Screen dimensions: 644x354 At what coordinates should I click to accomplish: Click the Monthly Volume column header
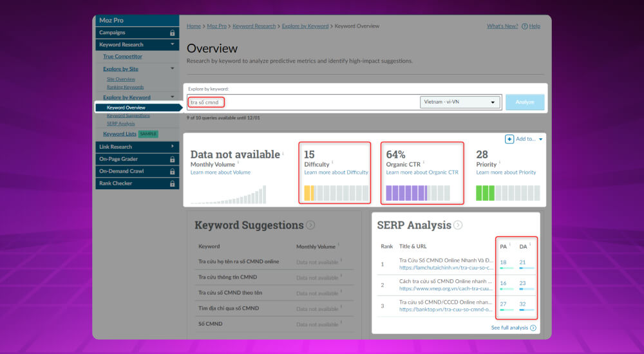[316, 247]
